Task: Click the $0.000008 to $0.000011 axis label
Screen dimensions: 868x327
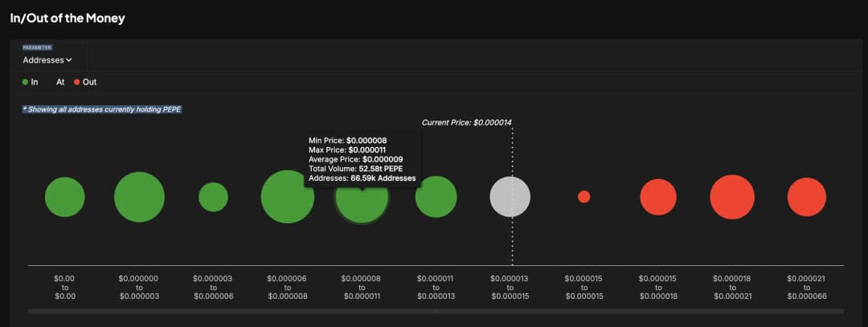Action: pyautogui.click(x=362, y=287)
